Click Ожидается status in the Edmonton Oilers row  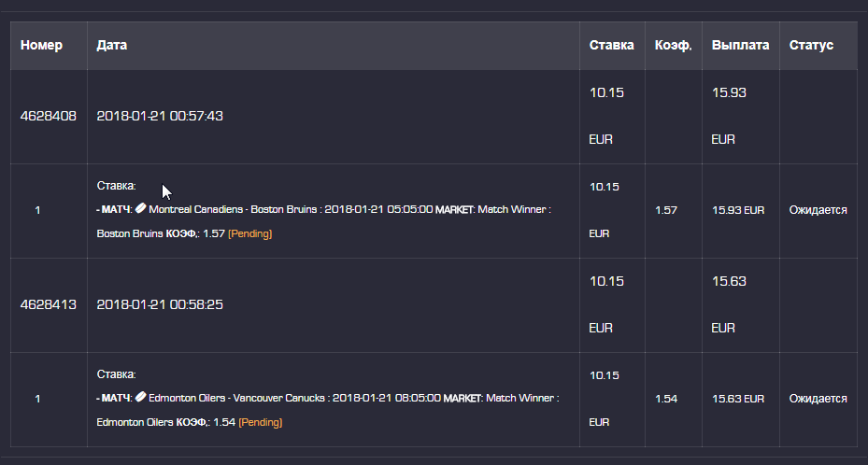(x=818, y=399)
